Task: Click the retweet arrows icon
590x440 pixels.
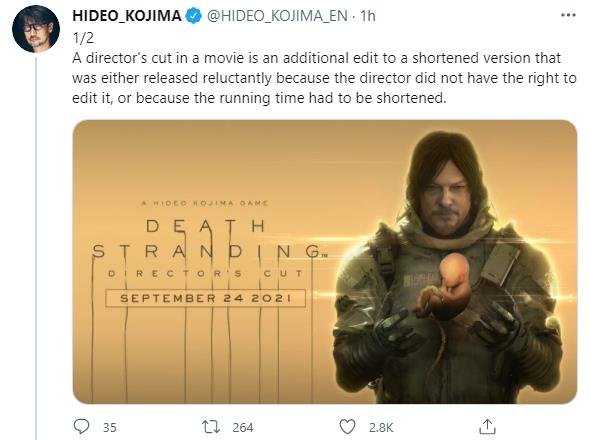Action: pos(211,427)
